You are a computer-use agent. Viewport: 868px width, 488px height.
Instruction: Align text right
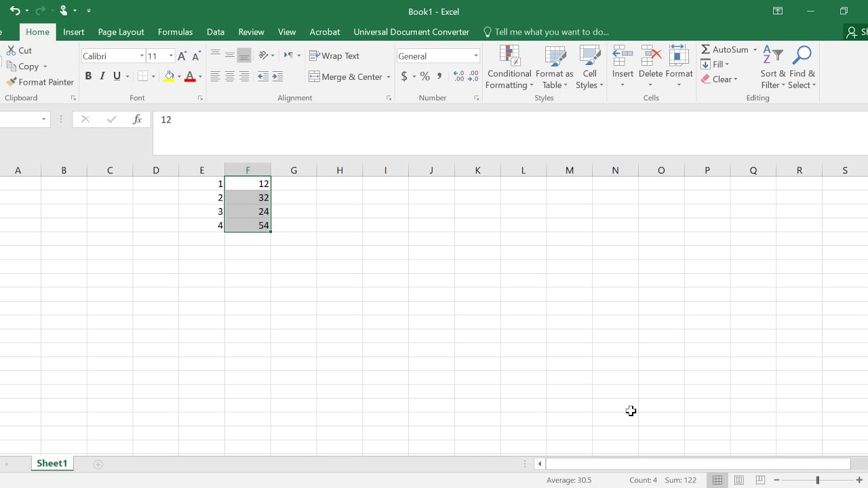tap(244, 77)
